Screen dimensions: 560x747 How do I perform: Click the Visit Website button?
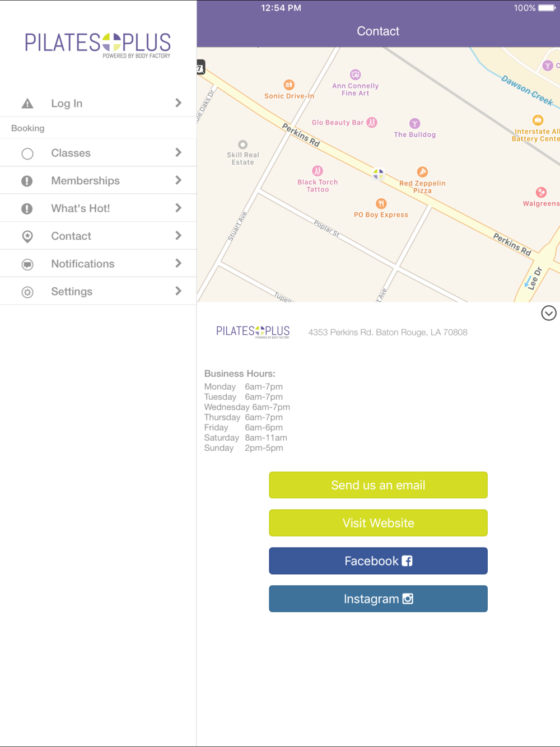(378, 523)
